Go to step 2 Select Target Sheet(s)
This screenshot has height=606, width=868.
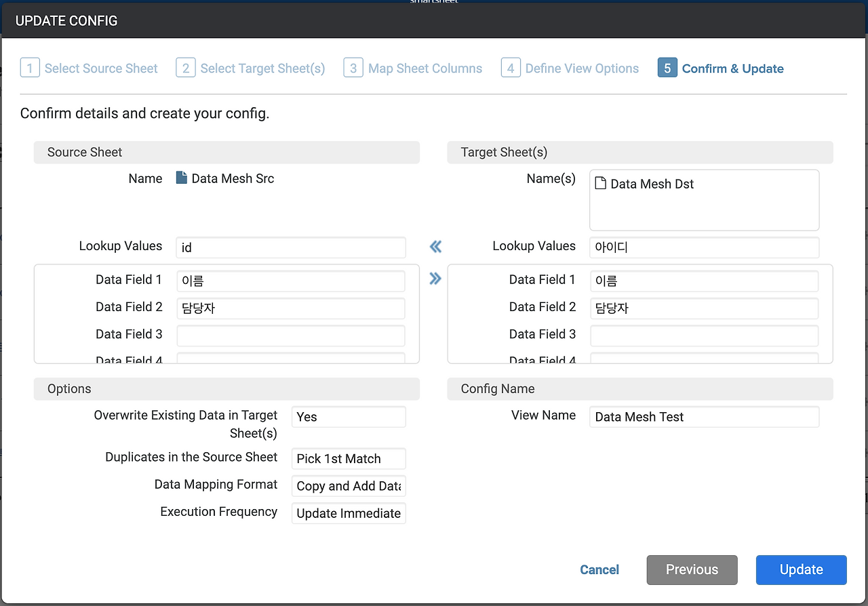pyautogui.click(x=250, y=68)
